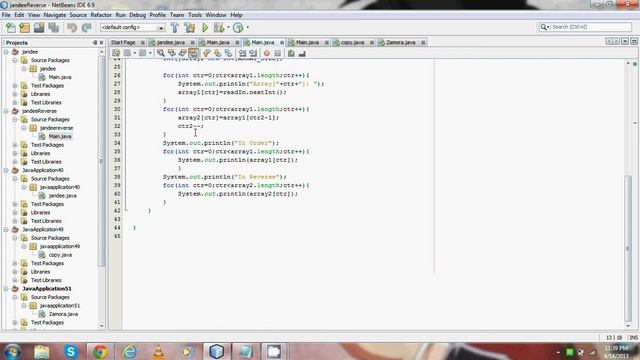Viewport: 640px width, 360px height.
Task: Open the Team menu
Action: 177,15
